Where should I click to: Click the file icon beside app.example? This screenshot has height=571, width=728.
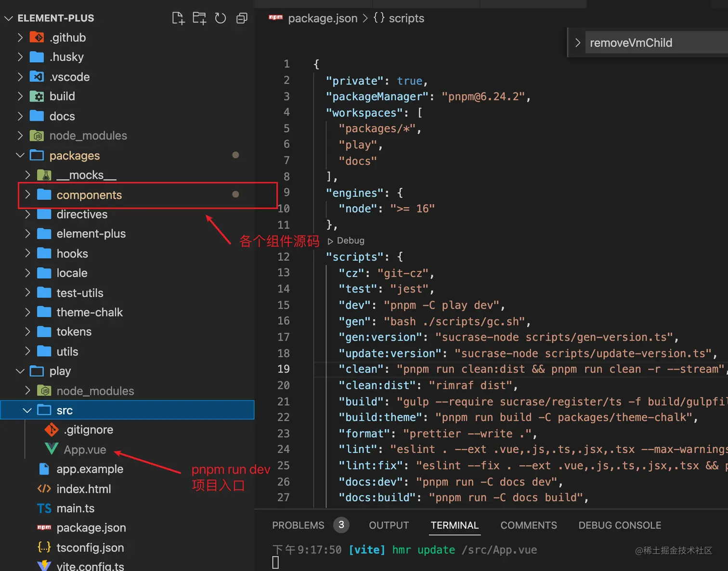point(44,469)
